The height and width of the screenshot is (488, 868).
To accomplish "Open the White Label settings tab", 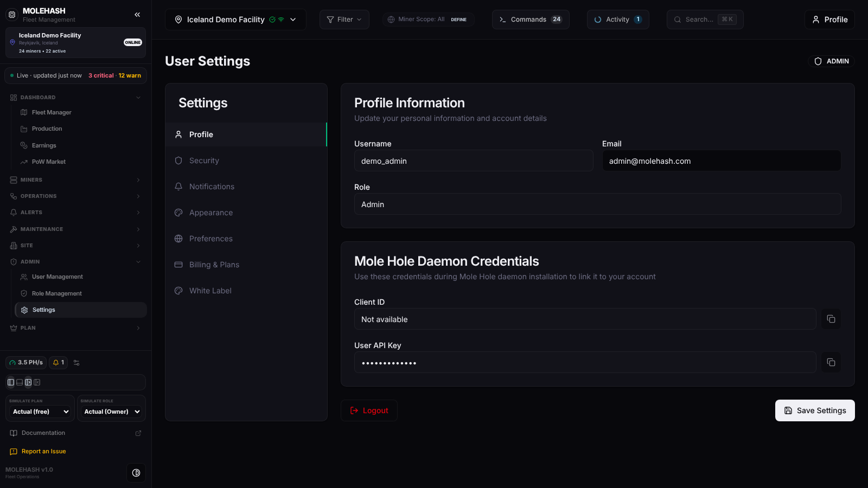I will click(246, 291).
